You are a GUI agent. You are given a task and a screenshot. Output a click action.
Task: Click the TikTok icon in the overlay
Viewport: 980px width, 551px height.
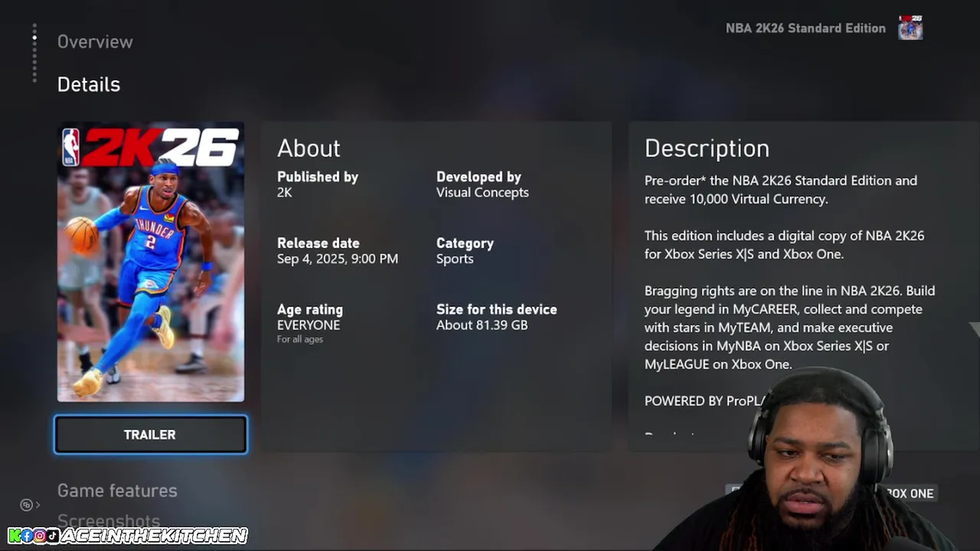[x=52, y=536]
